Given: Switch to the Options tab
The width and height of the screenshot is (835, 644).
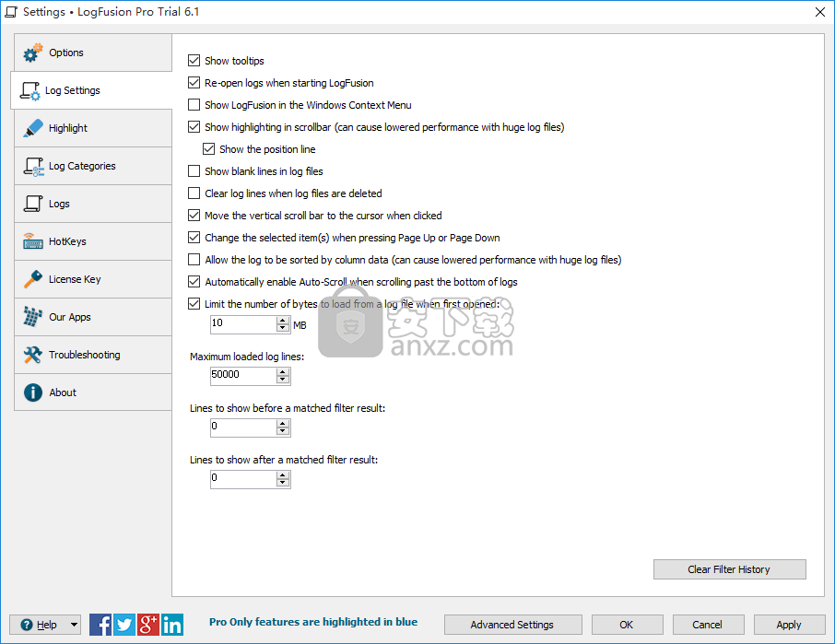Looking at the screenshot, I should tap(93, 53).
